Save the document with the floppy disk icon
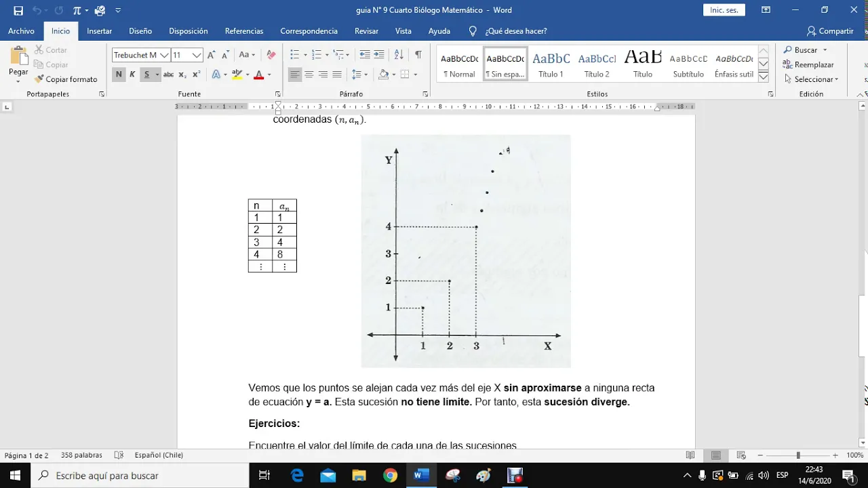868x488 pixels. click(x=18, y=10)
